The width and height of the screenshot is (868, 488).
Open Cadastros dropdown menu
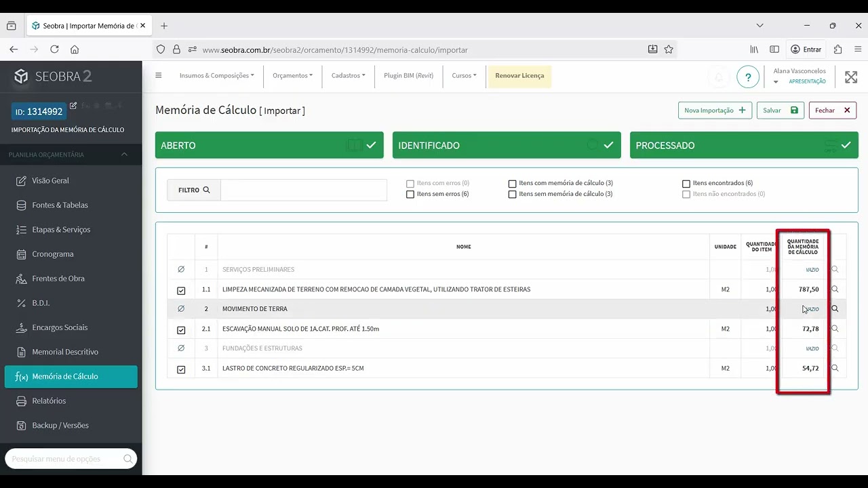[x=349, y=76]
